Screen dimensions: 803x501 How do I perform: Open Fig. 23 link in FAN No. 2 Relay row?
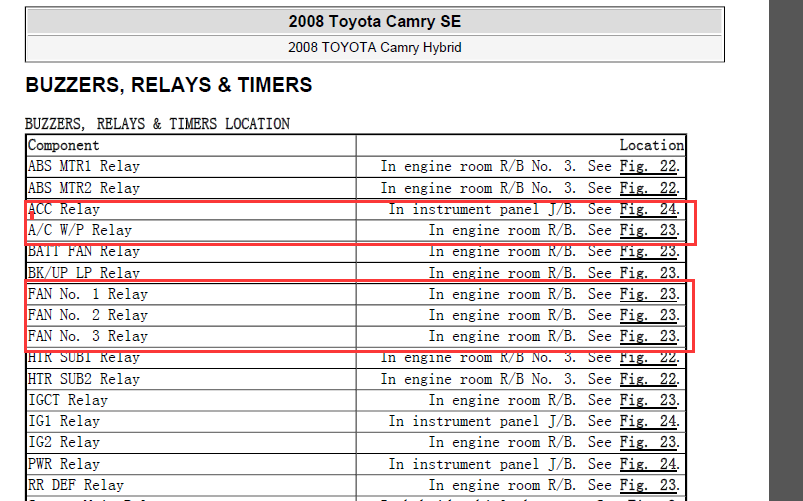(x=648, y=316)
